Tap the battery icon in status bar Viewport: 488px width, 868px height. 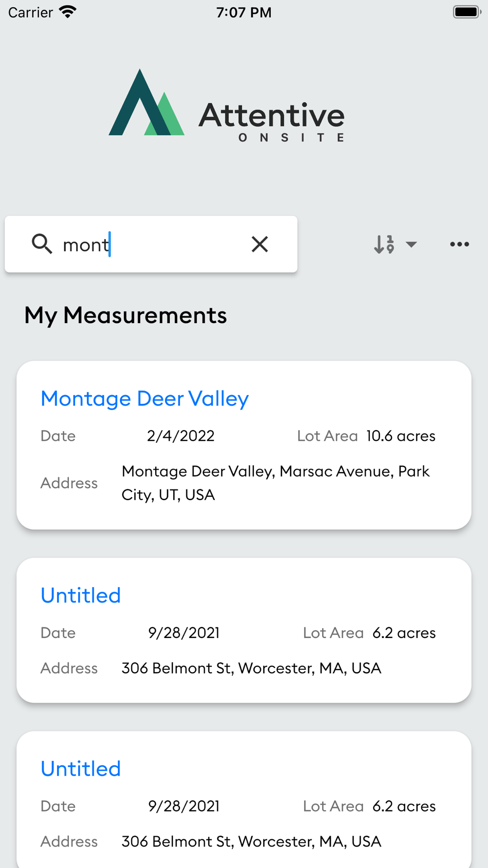(x=466, y=12)
